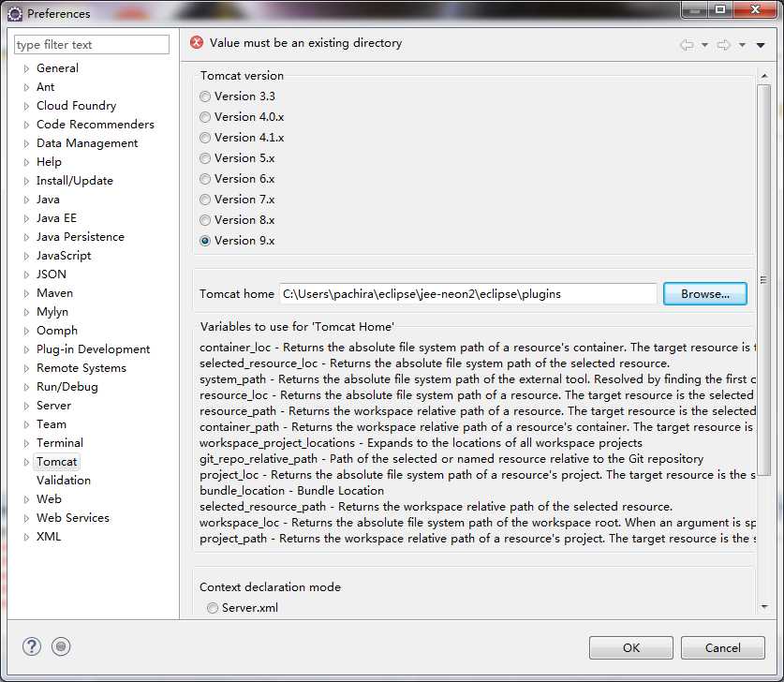This screenshot has height=682, width=784.
Task: Click the OK button
Action: pos(631,647)
